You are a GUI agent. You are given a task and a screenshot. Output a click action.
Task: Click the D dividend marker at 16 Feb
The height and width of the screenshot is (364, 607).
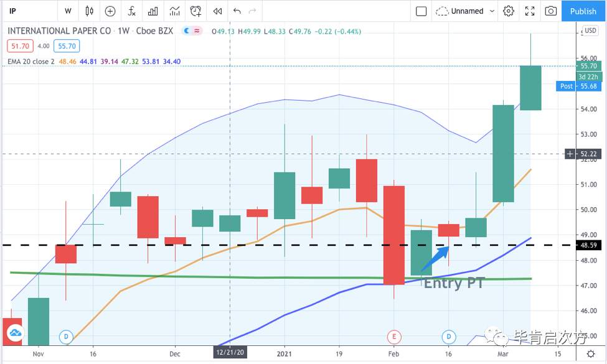click(449, 337)
